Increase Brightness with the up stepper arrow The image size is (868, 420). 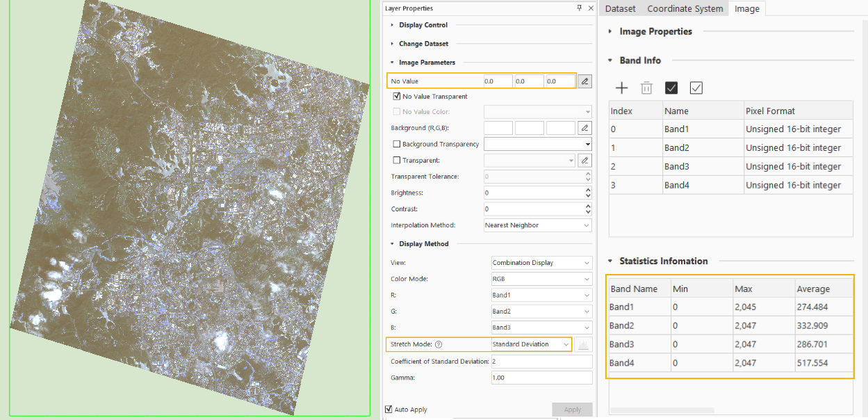click(588, 190)
